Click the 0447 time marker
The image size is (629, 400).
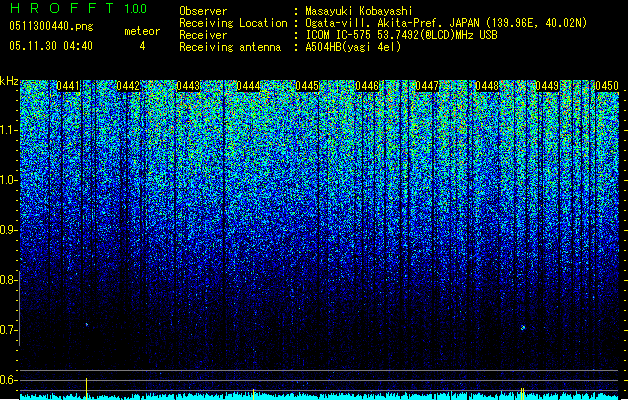coord(427,86)
